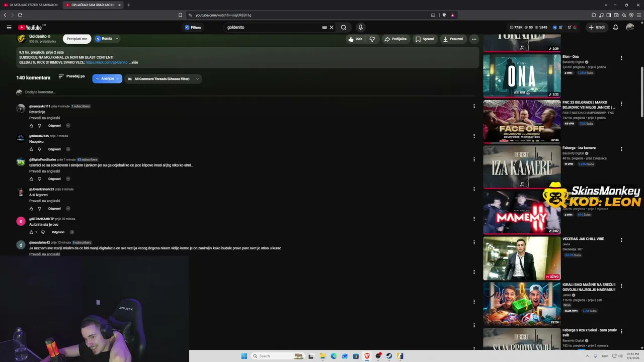
Task: Like the video with 990 likes
Action: (355, 39)
